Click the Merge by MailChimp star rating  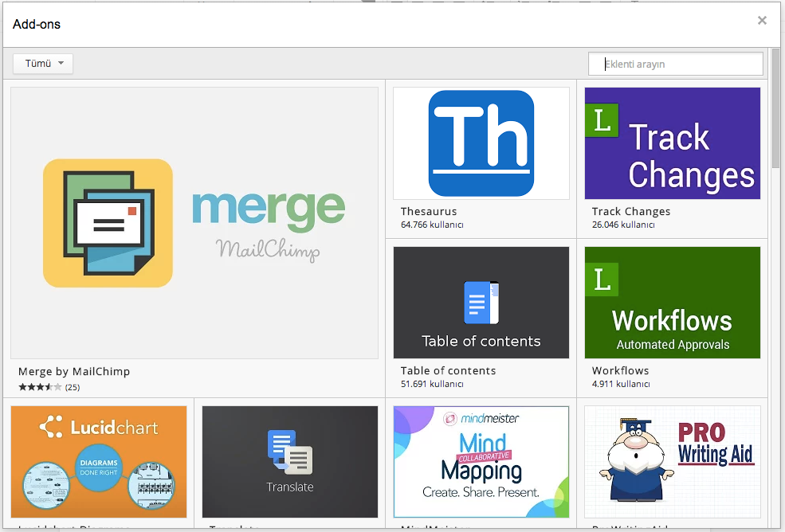(x=40, y=387)
